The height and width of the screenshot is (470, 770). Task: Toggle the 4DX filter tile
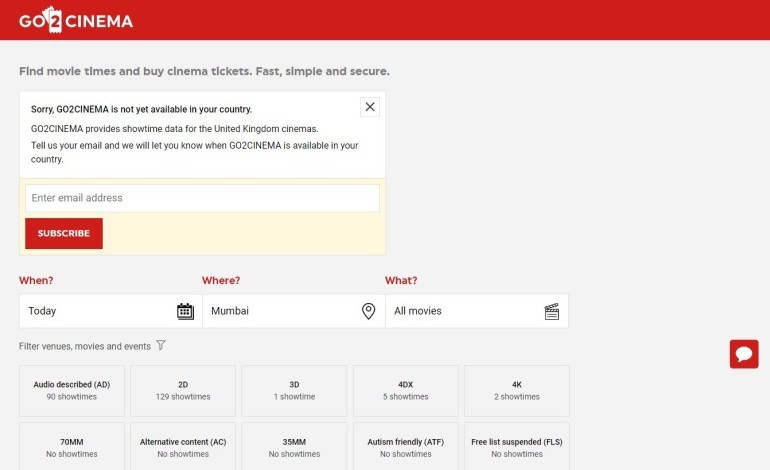pos(406,390)
